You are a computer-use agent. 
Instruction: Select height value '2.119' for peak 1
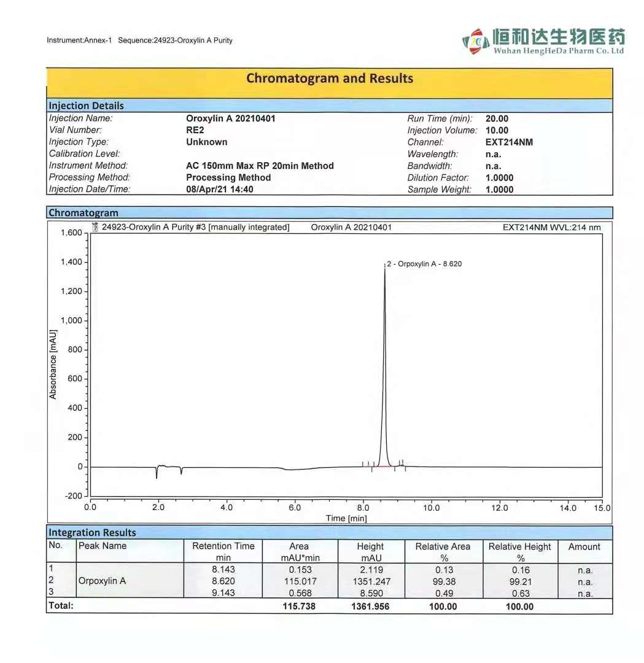[371, 570]
